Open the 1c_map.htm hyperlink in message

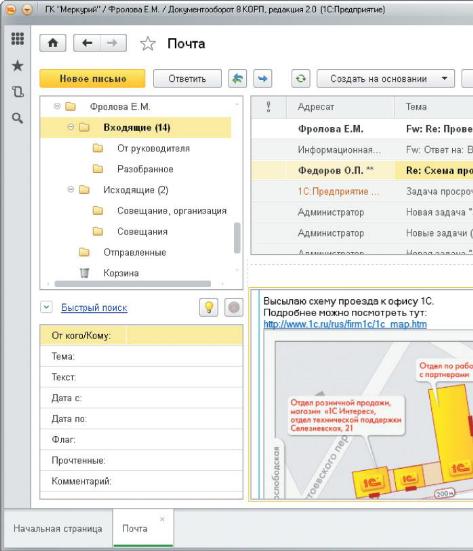(345, 324)
